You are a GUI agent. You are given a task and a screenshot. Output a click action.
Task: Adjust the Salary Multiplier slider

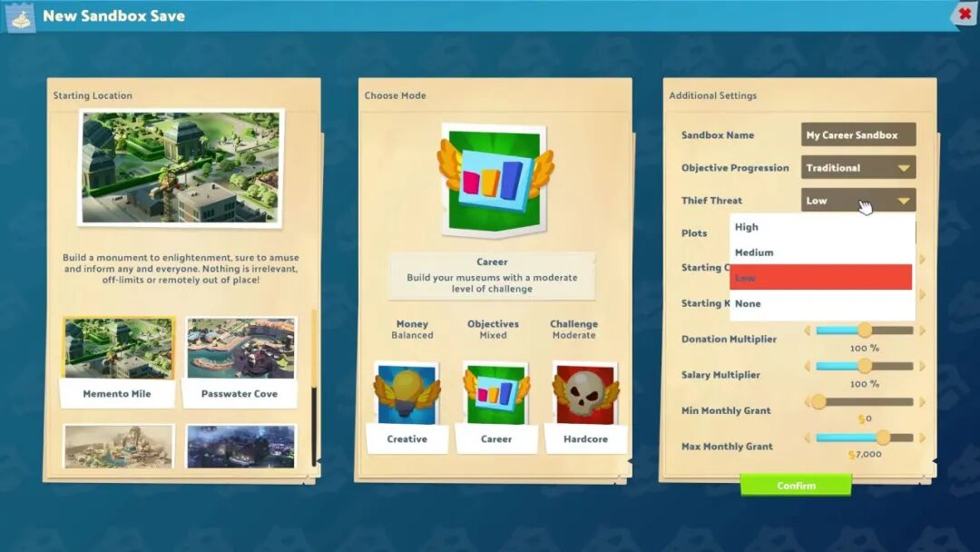[x=865, y=366]
